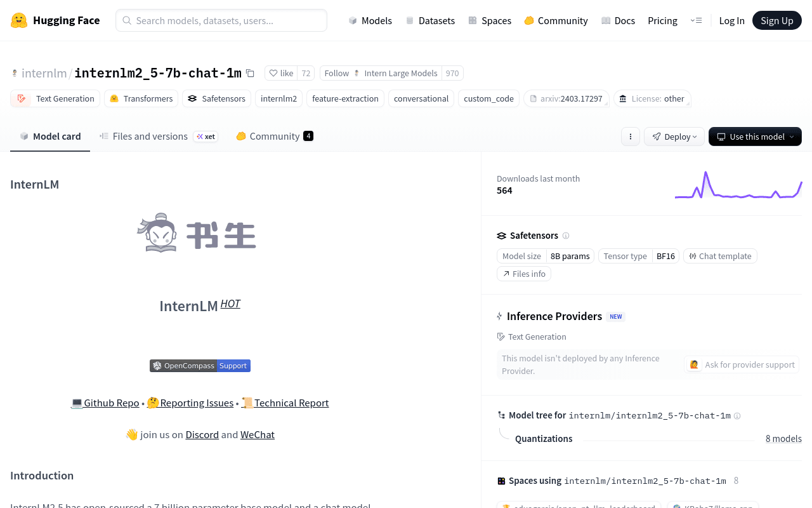This screenshot has width=812, height=508.
Task: Click the Hugging Face logo icon
Action: click(19, 20)
